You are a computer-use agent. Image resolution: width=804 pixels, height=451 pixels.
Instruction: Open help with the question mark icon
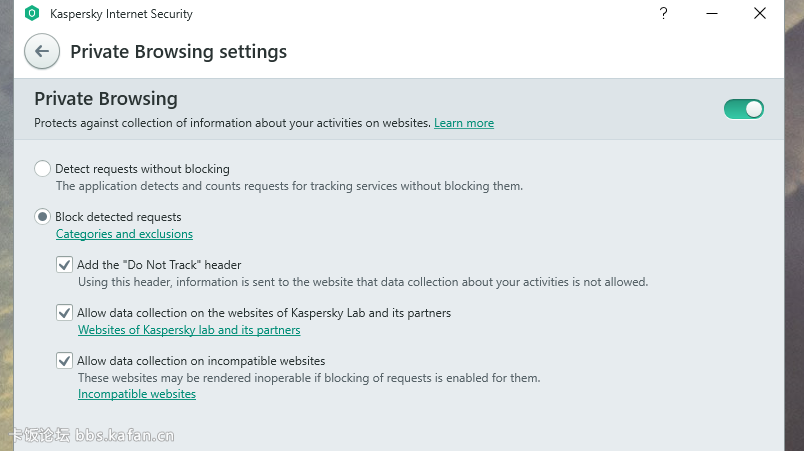click(x=664, y=13)
